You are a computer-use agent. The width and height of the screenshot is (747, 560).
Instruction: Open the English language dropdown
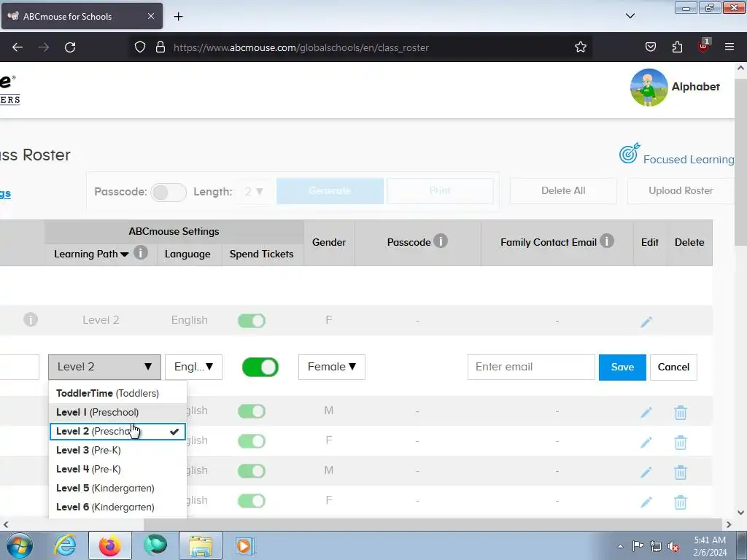(x=193, y=367)
